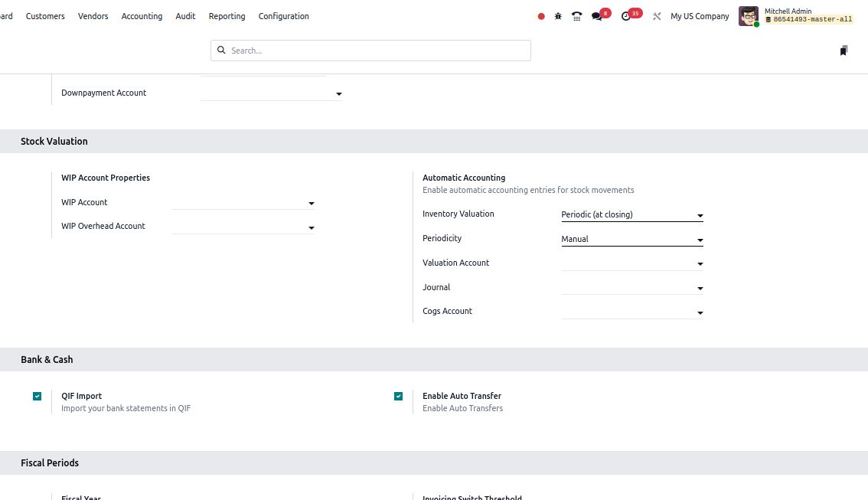Viewport: 868px width, 500px height.
Task: Open the chat messages icon
Action: (597, 17)
